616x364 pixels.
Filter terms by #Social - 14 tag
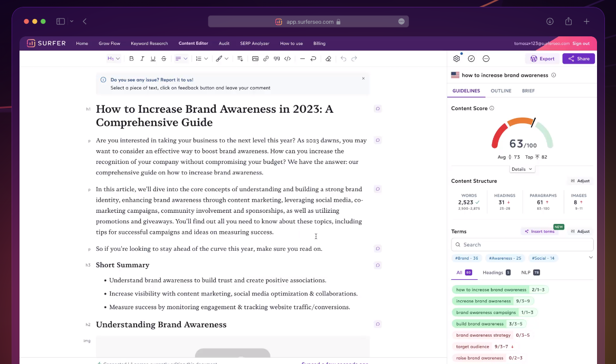pos(543,258)
